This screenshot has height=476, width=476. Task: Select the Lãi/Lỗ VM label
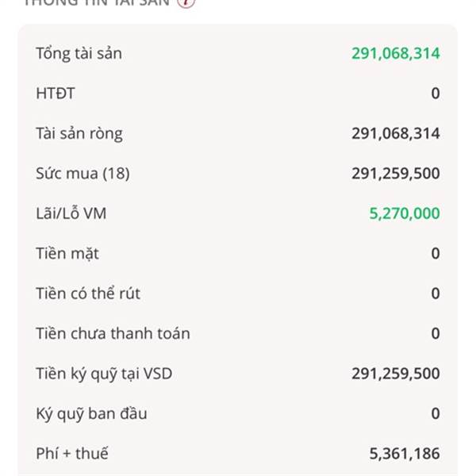(x=71, y=213)
